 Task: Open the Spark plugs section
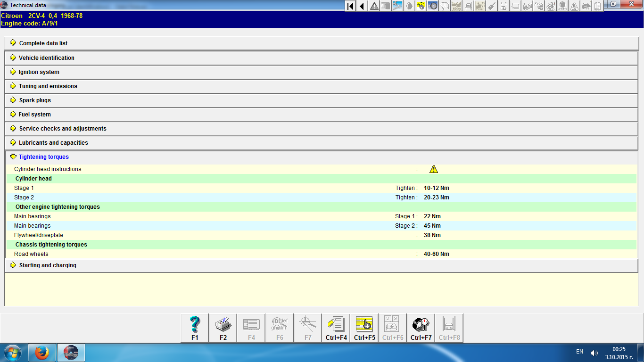(35, 100)
